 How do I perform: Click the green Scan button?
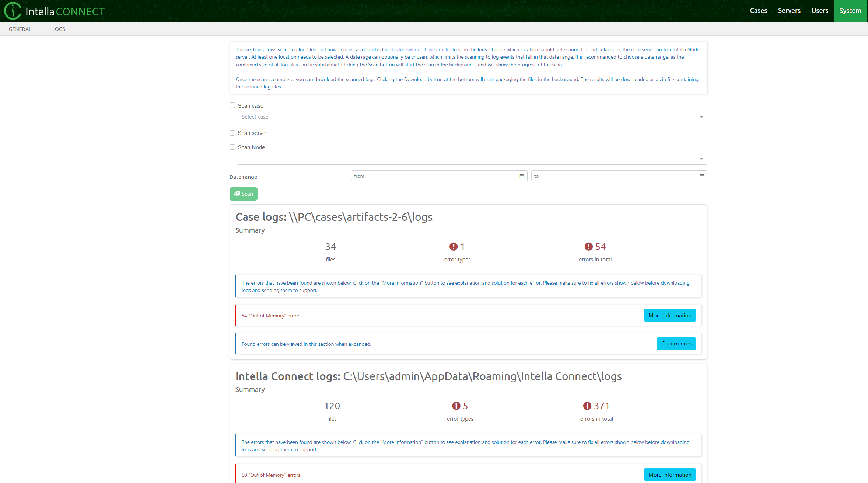point(243,194)
